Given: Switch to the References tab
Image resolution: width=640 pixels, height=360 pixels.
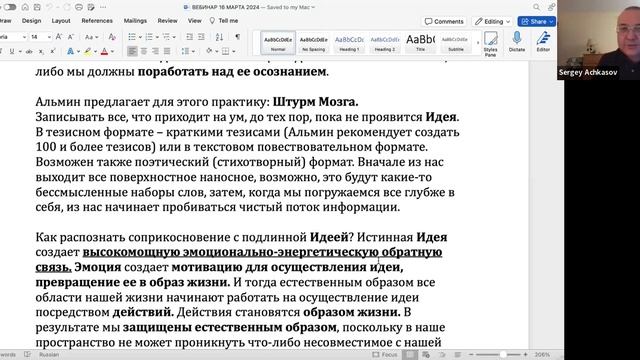Looking at the screenshot, I should pyautogui.click(x=97, y=21).
